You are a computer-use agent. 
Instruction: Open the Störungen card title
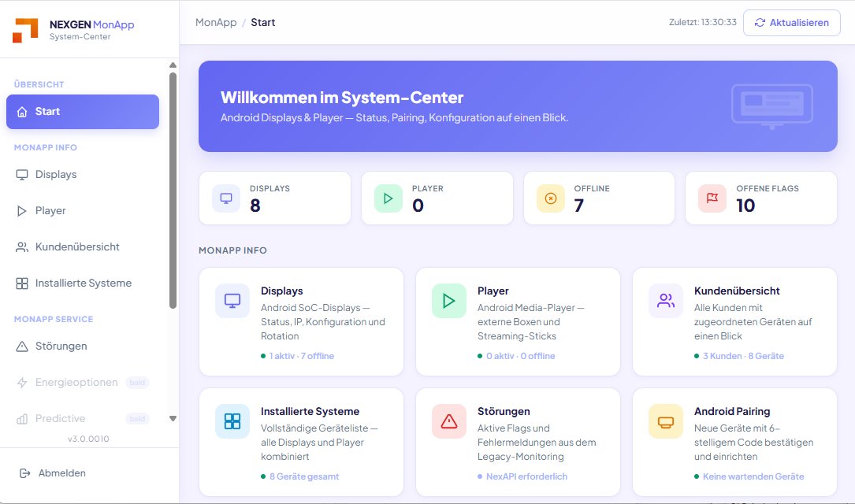(504, 411)
